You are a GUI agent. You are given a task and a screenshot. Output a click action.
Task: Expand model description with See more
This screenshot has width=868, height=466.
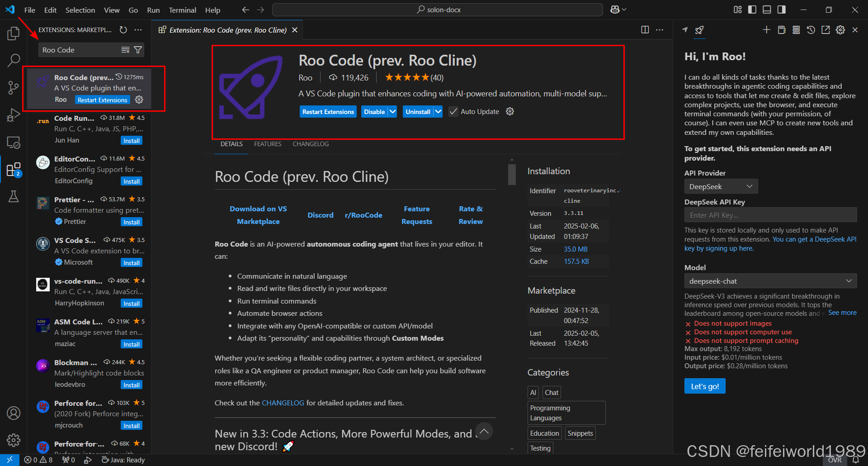click(842, 313)
